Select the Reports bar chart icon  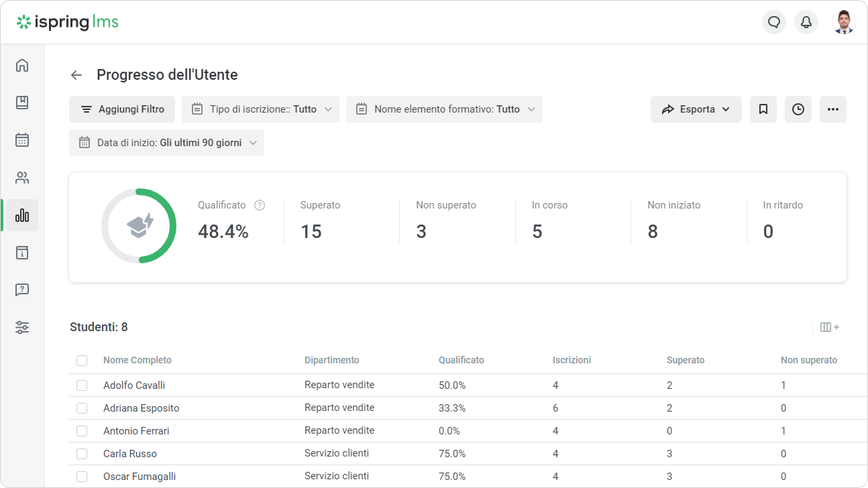(x=22, y=215)
